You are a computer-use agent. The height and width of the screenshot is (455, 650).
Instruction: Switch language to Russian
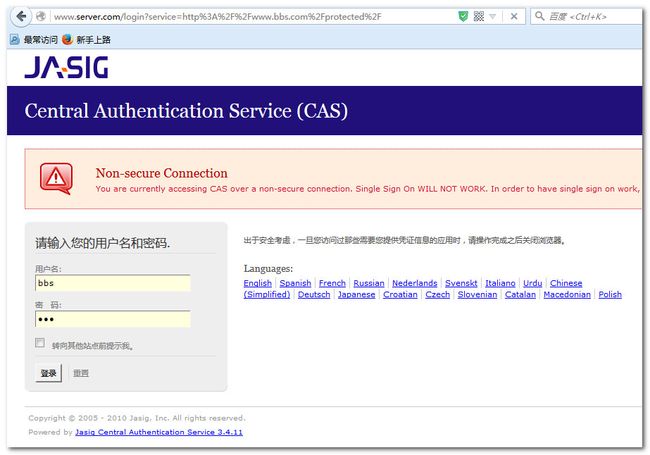(369, 283)
